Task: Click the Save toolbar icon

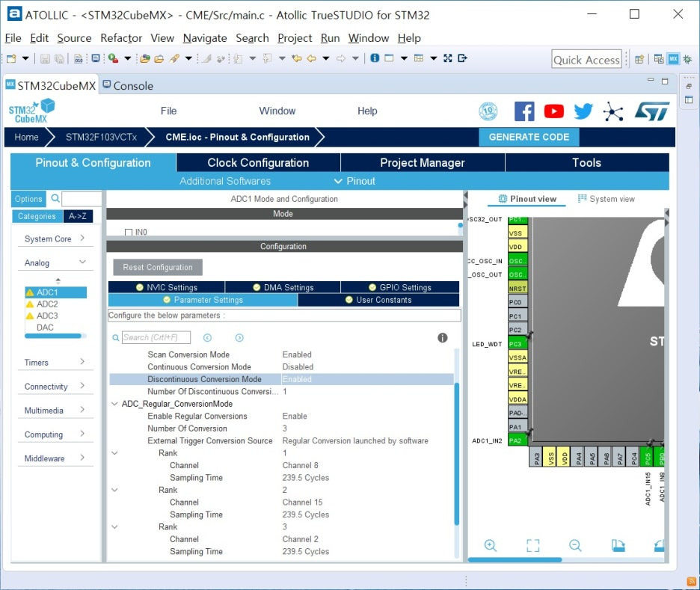Action: point(45,58)
